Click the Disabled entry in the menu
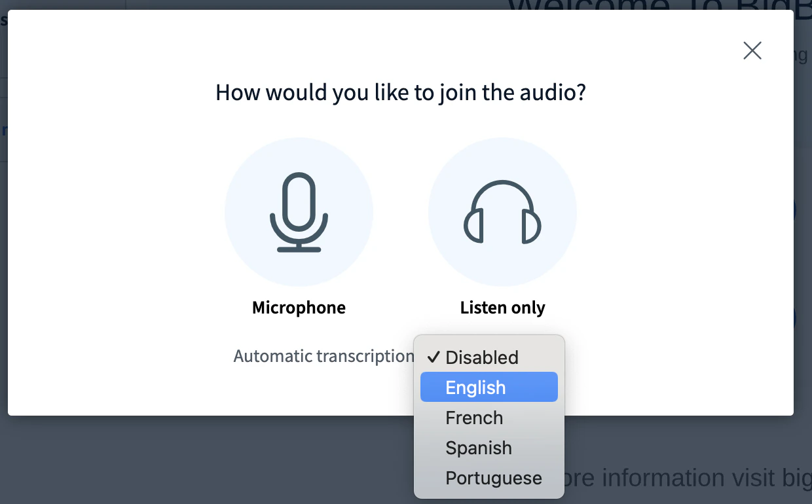Image resolution: width=812 pixels, height=504 pixels. pyautogui.click(x=481, y=357)
